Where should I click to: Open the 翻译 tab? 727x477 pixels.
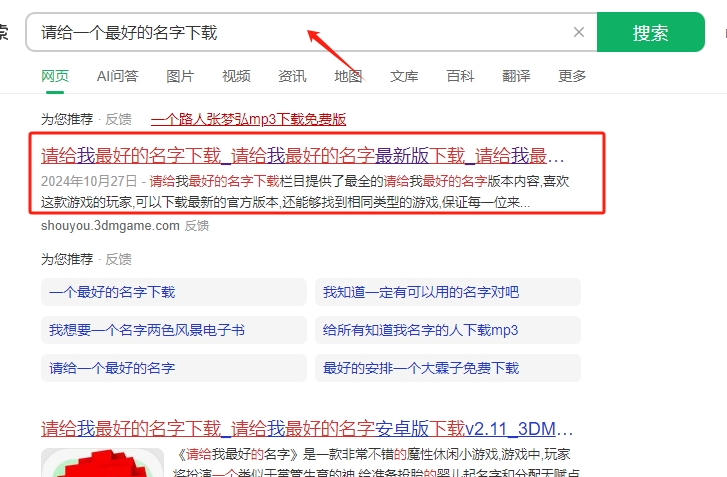click(516, 76)
